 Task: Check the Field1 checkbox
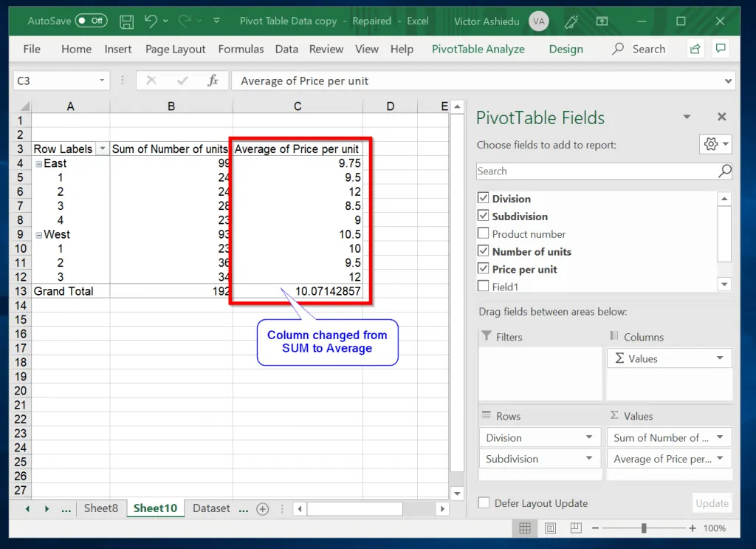(483, 286)
